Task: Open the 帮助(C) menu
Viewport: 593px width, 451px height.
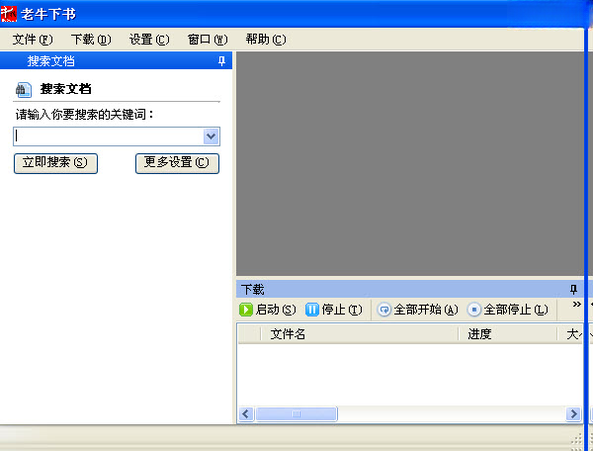Action: tap(266, 39)
